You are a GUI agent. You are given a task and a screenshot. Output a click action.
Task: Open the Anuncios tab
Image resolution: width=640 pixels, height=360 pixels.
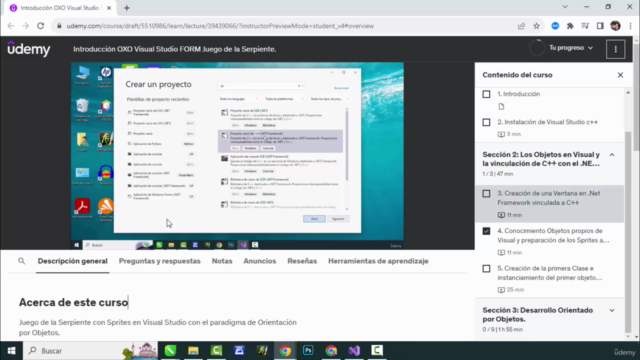(260, 261)
